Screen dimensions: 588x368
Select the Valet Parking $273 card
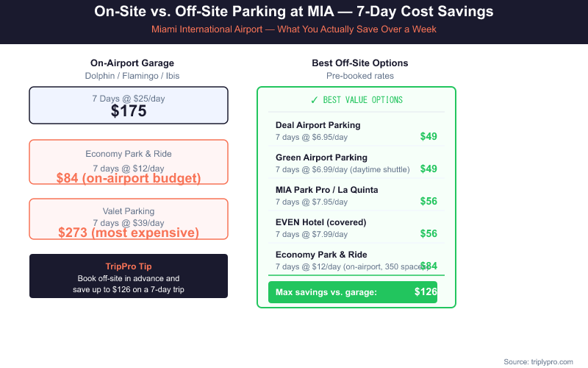pyautogui.click(x=129, y=219)
